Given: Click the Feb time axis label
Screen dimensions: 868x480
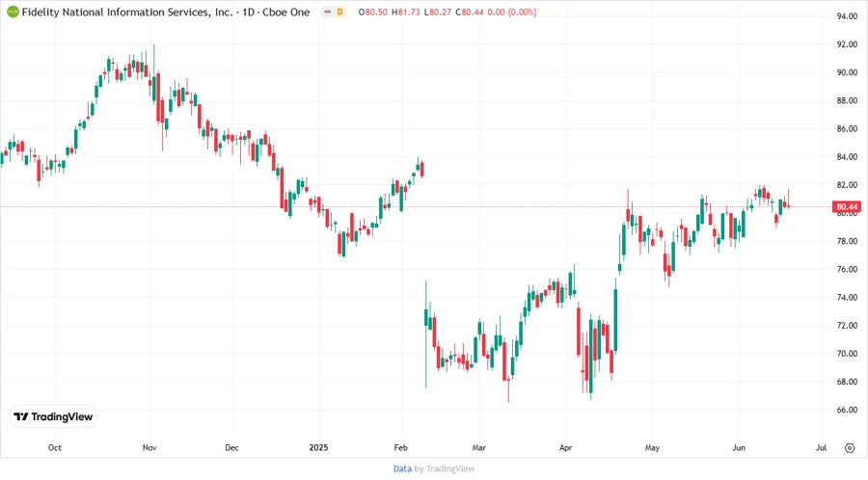Looking at the screenshot, I should (x=401, y=448).
